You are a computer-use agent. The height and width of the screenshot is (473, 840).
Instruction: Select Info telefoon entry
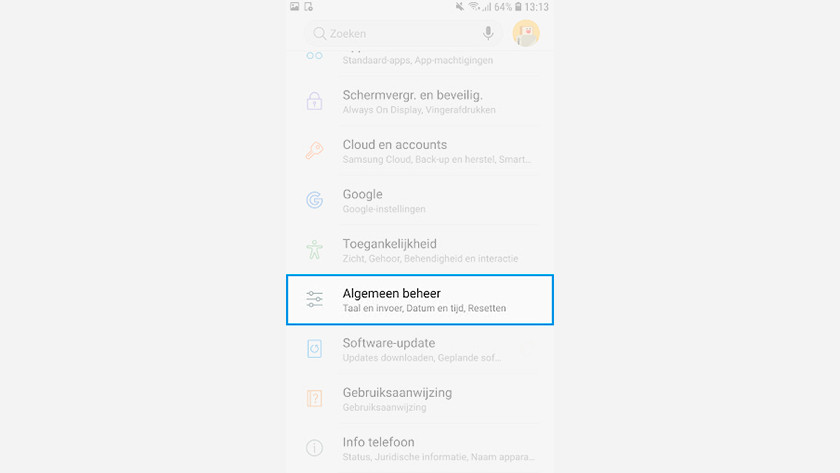[x=420, y=448]
